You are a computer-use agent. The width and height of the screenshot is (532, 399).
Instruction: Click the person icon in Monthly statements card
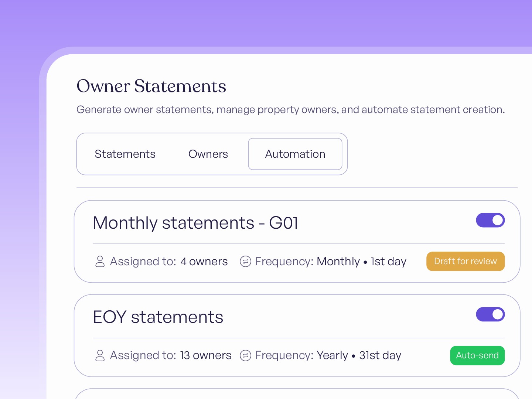(x=100, y=261)
